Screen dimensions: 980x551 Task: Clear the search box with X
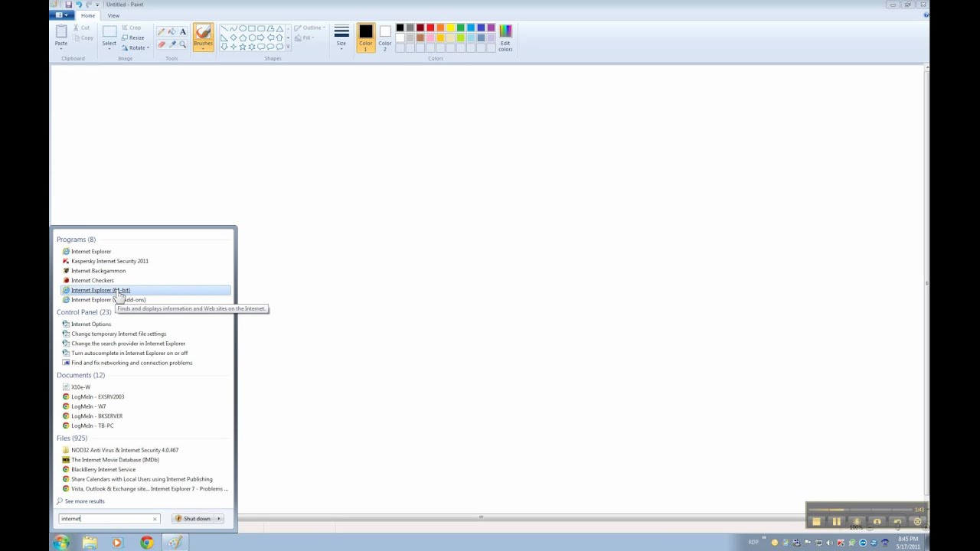(155, 519)
